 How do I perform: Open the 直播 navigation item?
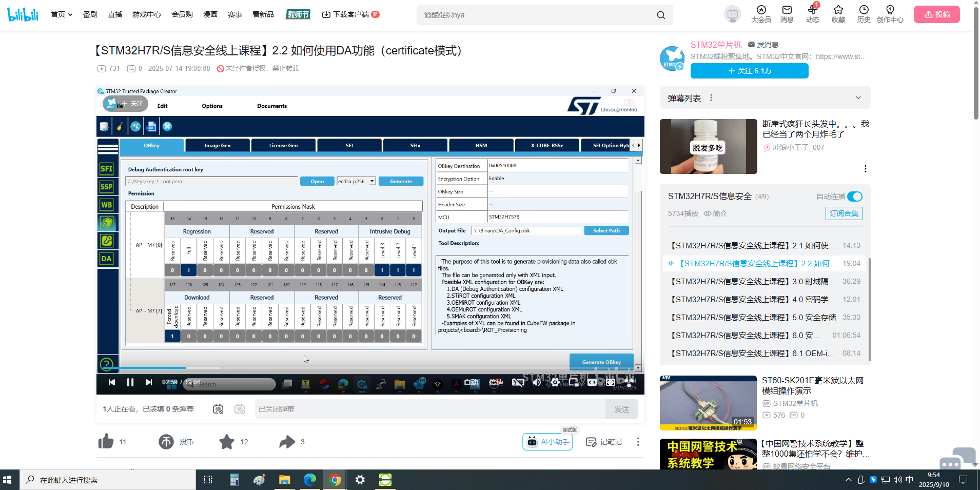pos(115,14)
